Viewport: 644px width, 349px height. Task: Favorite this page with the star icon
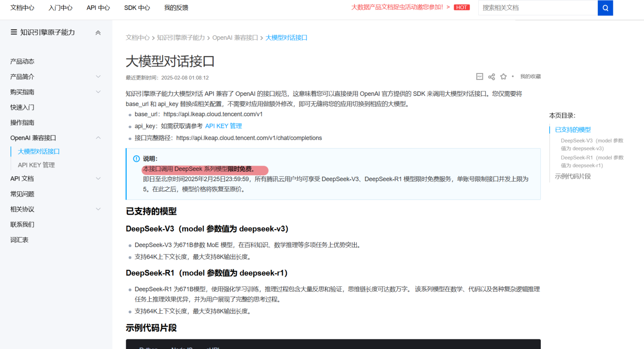[x=503, y=76]
